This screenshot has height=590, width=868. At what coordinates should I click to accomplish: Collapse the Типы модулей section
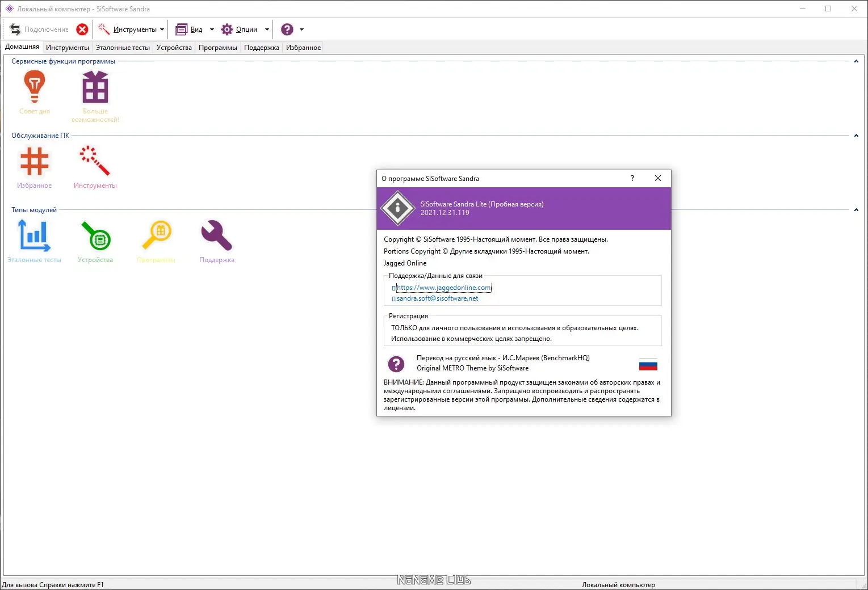(856, 210)
